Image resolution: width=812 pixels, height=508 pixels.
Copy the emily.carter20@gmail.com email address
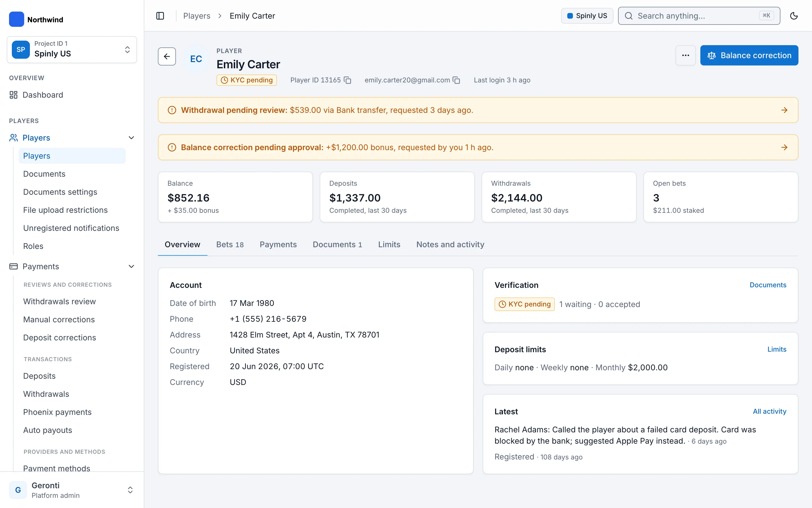(456, 80)
